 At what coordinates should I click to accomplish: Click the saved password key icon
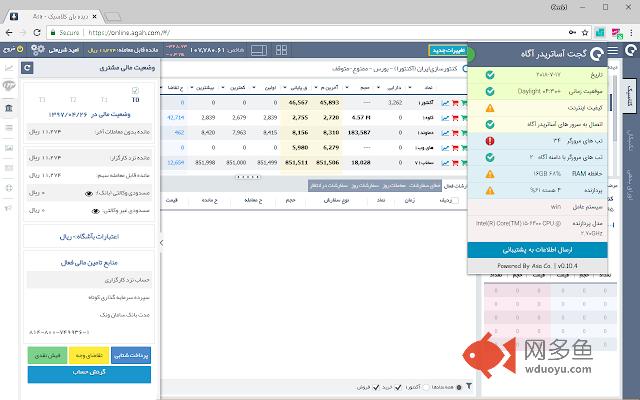coord(572,33)
